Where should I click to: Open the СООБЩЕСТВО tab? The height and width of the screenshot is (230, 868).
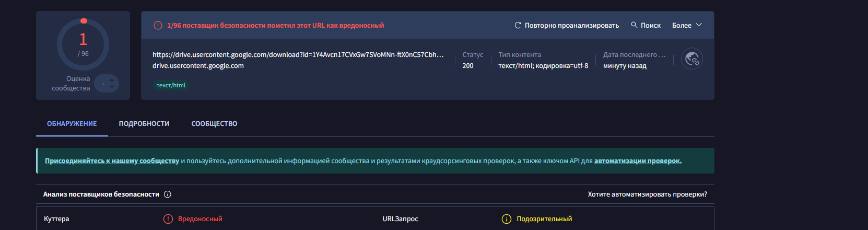click(x=214, y=124)
